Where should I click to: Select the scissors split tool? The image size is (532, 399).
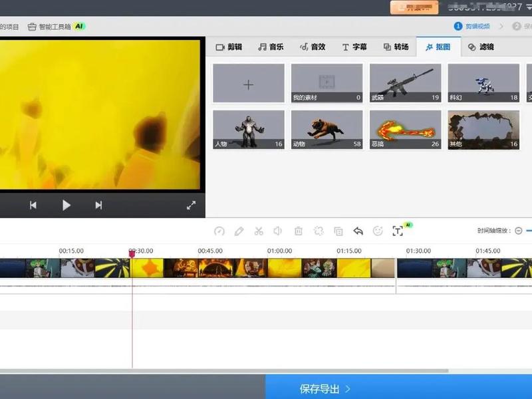pyautogui.click(x=259, y=231)
